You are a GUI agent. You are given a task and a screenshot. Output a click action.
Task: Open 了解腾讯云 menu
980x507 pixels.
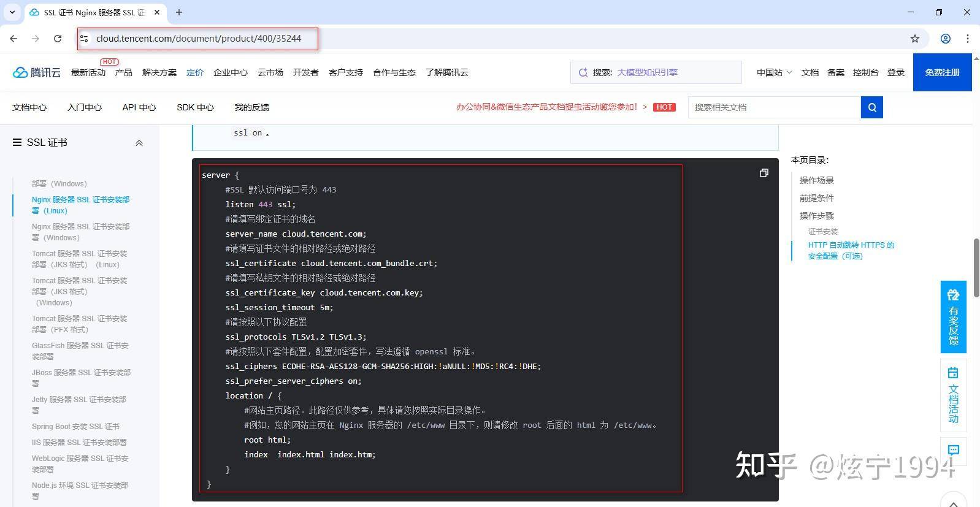pyautogui.click(x=447, y=72)
